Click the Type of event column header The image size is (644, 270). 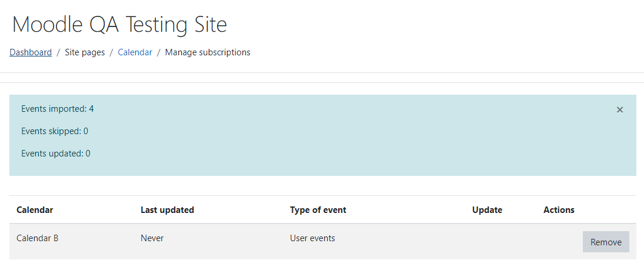click(318, 210)
